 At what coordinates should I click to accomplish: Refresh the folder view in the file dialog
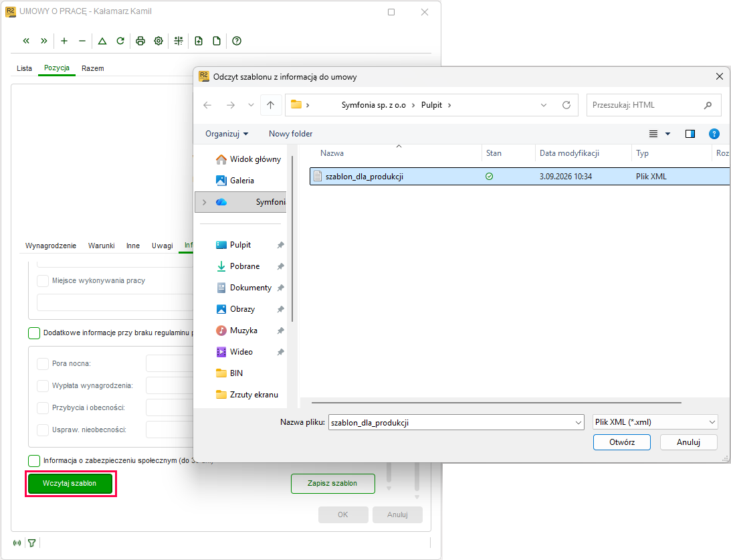tap(566, 105)
